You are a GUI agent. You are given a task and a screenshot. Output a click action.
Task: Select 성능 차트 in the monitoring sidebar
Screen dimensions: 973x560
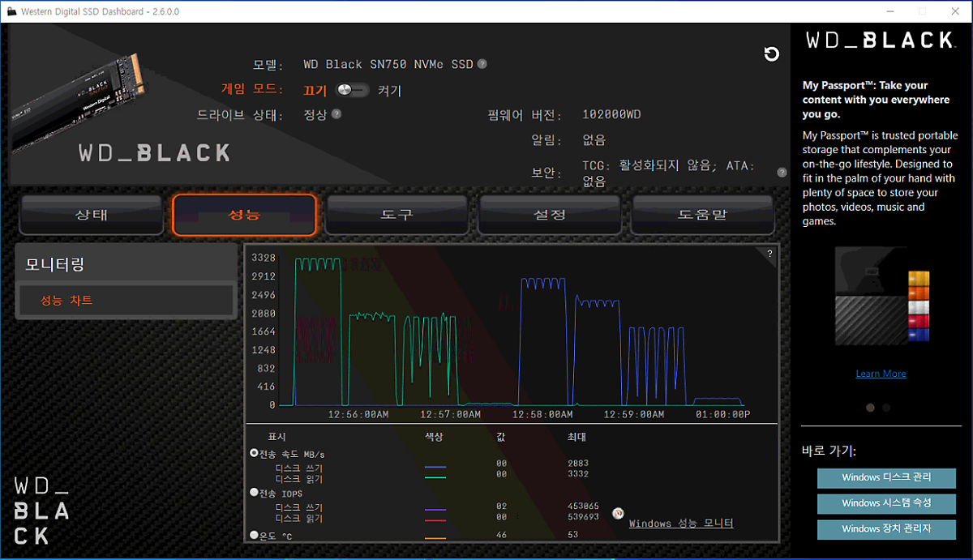click(126, 301)
